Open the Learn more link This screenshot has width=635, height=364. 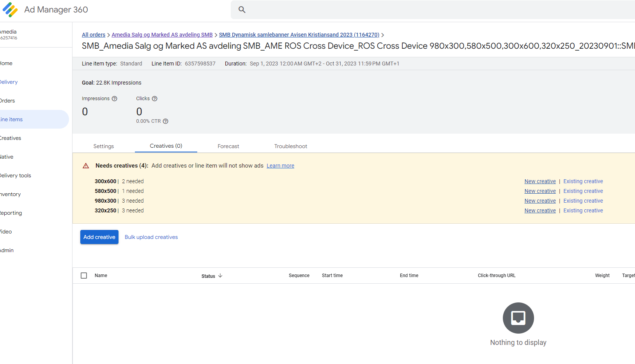coord(280,166)
